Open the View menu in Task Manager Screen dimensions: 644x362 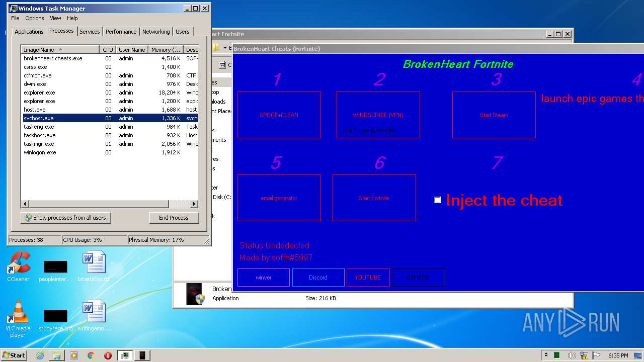click(x=55, y=18)
